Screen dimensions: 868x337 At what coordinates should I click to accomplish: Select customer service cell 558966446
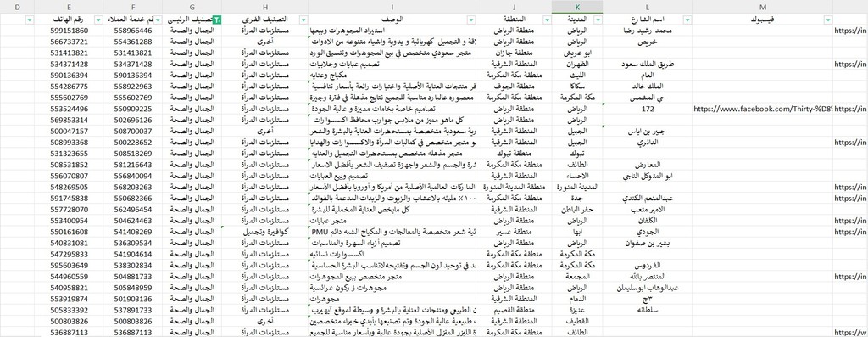(133, 31)
